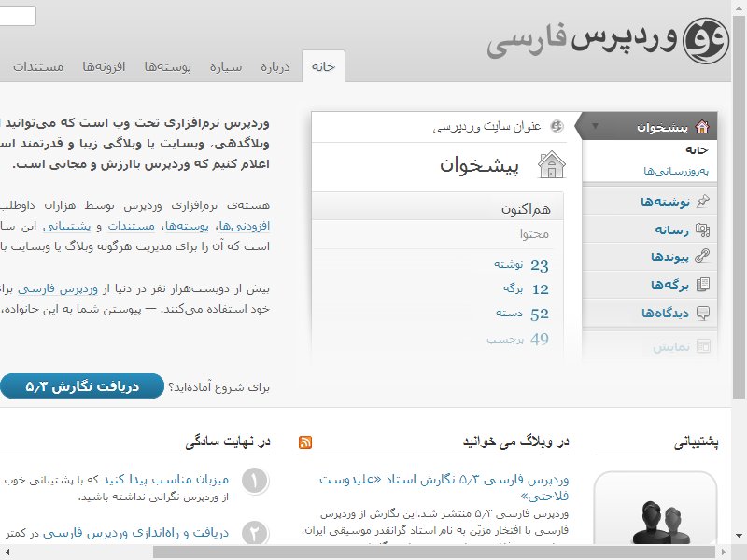Click the 23 نوشته count

coord(521,265)
